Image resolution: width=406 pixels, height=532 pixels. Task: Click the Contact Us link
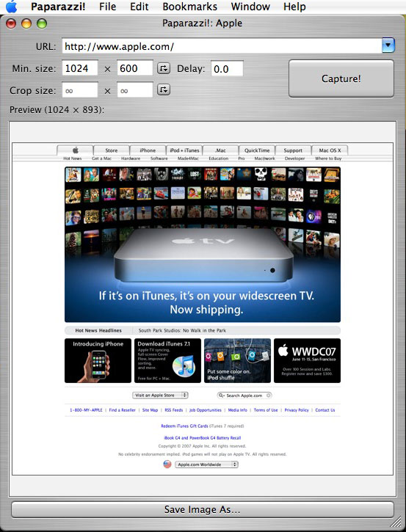[325, 410]
